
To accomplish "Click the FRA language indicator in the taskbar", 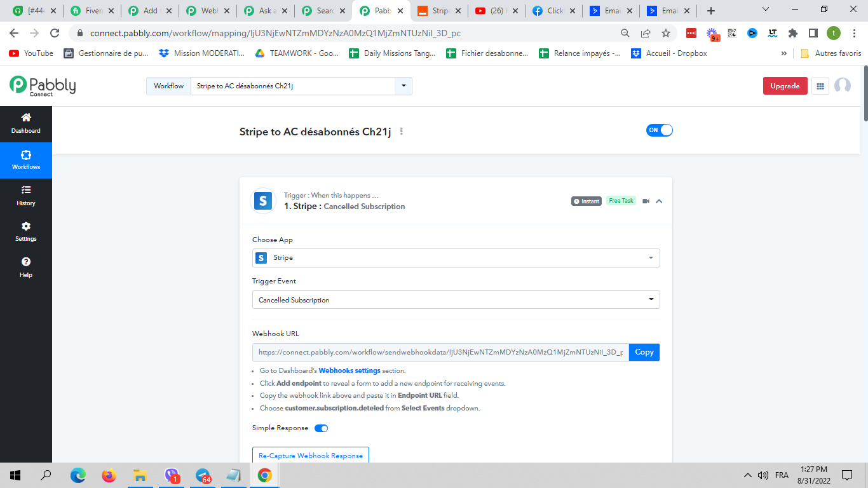I will point(782,475).
